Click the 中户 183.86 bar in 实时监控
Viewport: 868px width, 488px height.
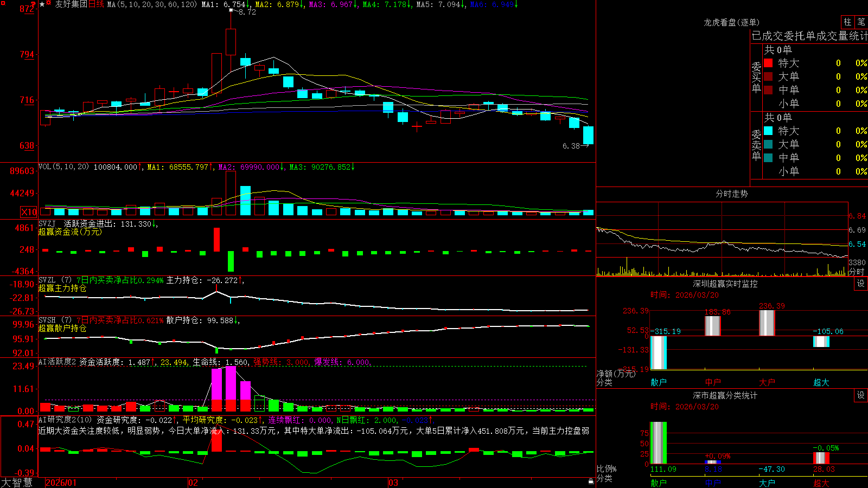click(712, 326)
